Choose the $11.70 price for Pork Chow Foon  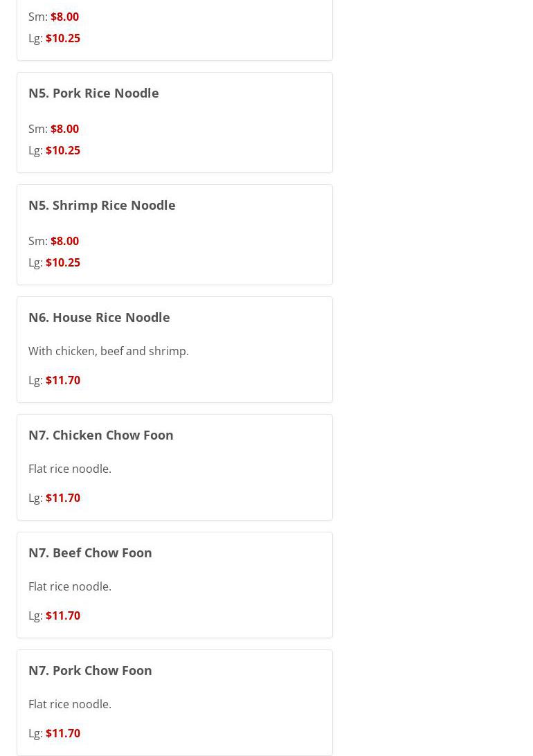62,733
